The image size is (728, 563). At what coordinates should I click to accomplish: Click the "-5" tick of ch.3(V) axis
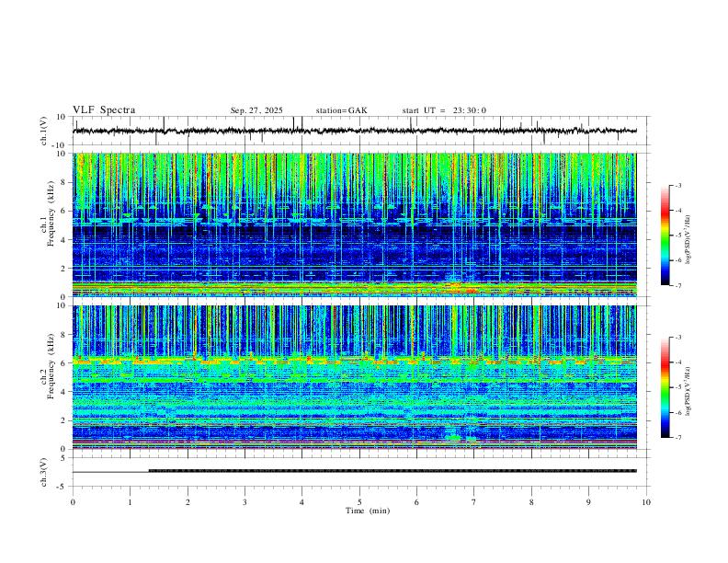(63, 487)
